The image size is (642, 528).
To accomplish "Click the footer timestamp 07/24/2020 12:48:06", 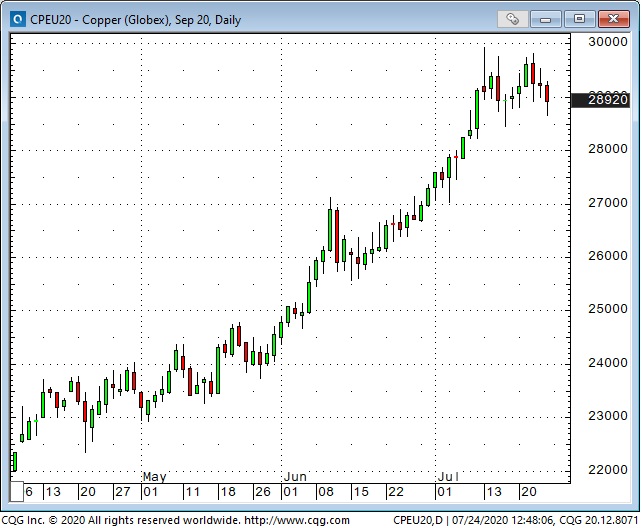I will coord(502,521).
